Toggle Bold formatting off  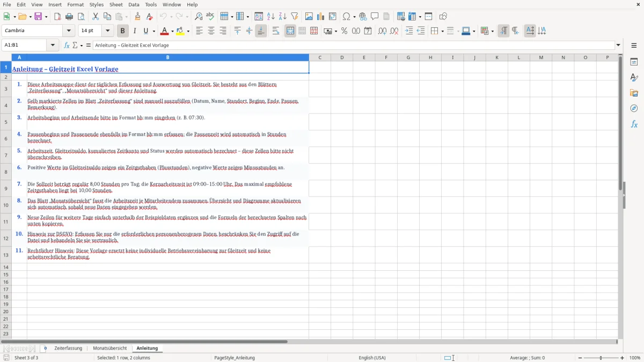pyautogui.click(x=122, y=31)
